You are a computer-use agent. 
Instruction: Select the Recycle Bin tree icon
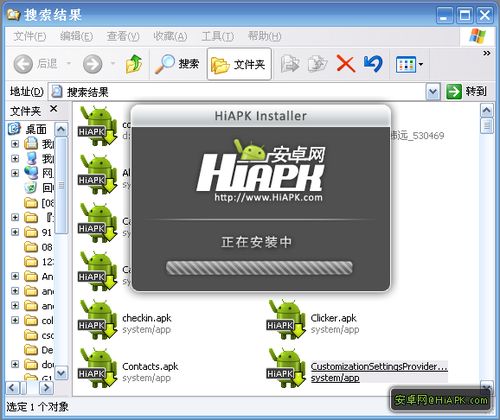click(x=31, y=188)
